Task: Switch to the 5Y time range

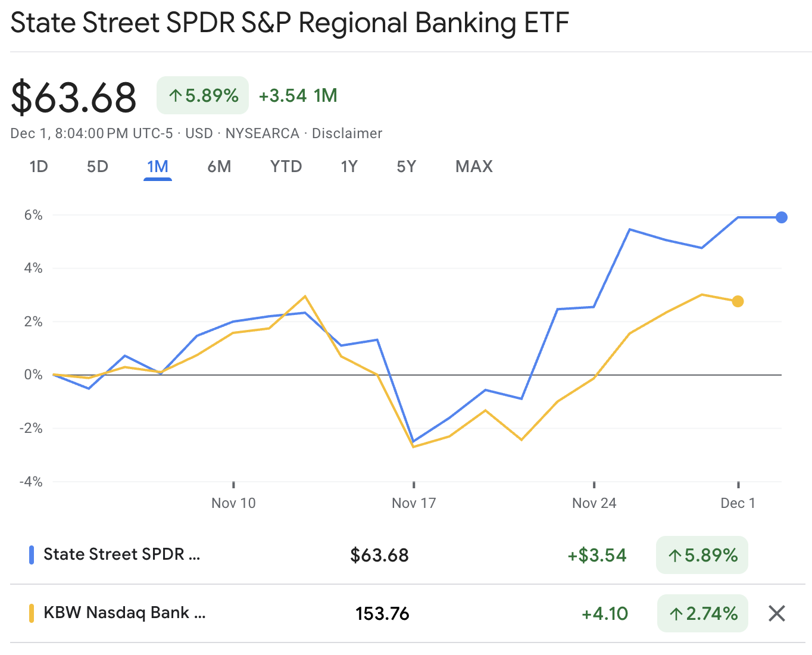Action: click(x=406, y=167)
